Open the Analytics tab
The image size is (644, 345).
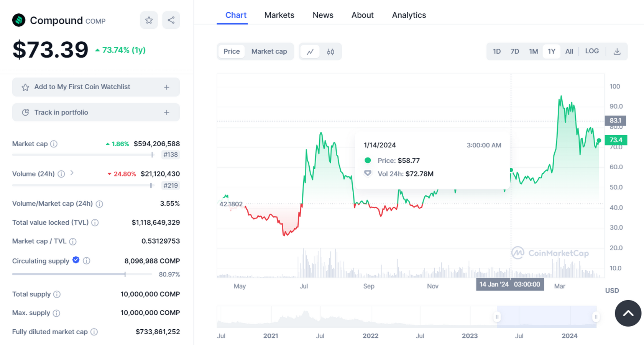[x=409, y=15]
